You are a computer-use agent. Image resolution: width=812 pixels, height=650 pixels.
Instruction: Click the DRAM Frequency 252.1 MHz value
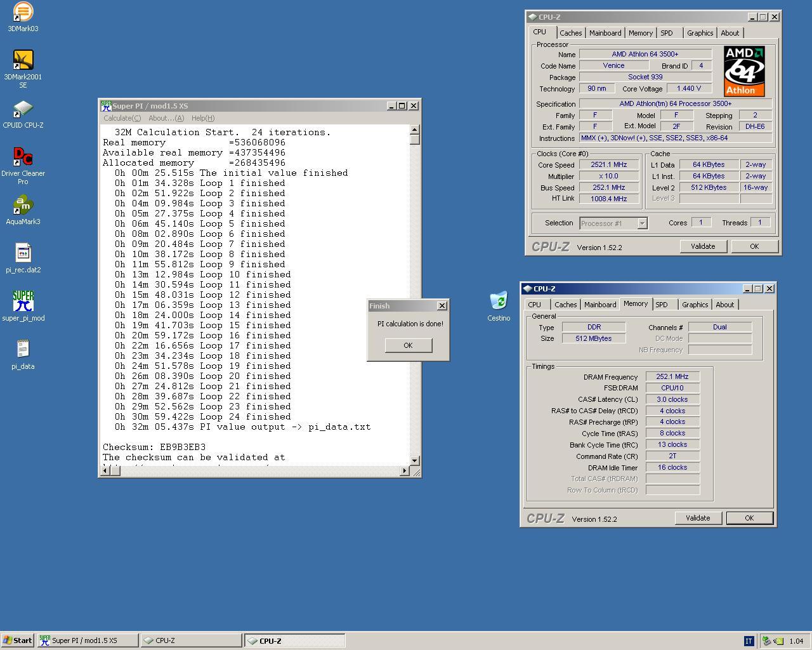pyautogui.click(x=672, y=376)
